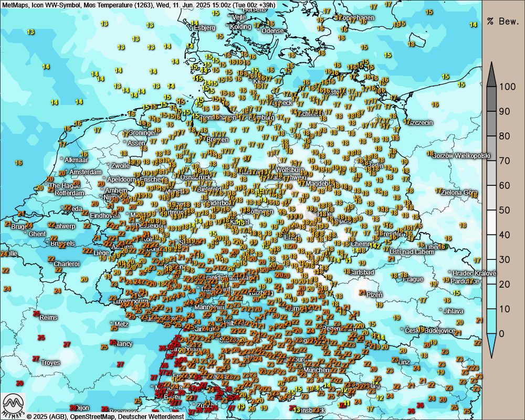Click the MetMaps logo in the corner
The height and width of the screenshot is (420, 525).
pyautogui.click(x=13, y=405)
